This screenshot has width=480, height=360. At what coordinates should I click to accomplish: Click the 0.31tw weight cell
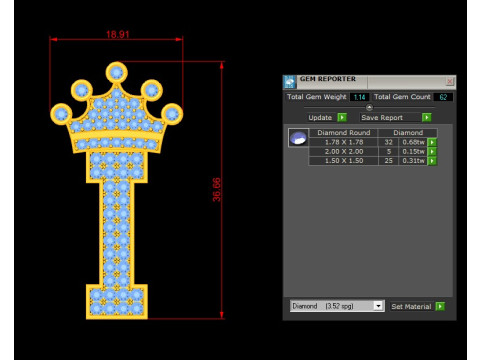(x=413, y=161)
